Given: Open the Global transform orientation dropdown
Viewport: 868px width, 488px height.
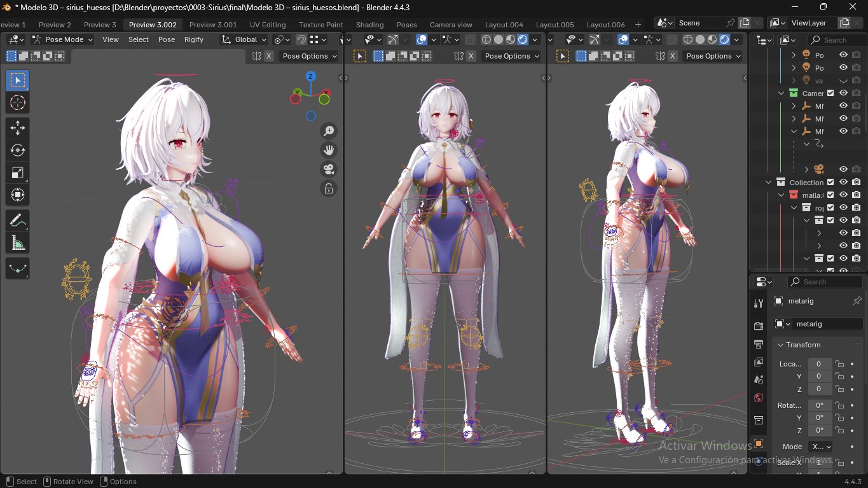Looking at the screenshot, I should [244, 39].
